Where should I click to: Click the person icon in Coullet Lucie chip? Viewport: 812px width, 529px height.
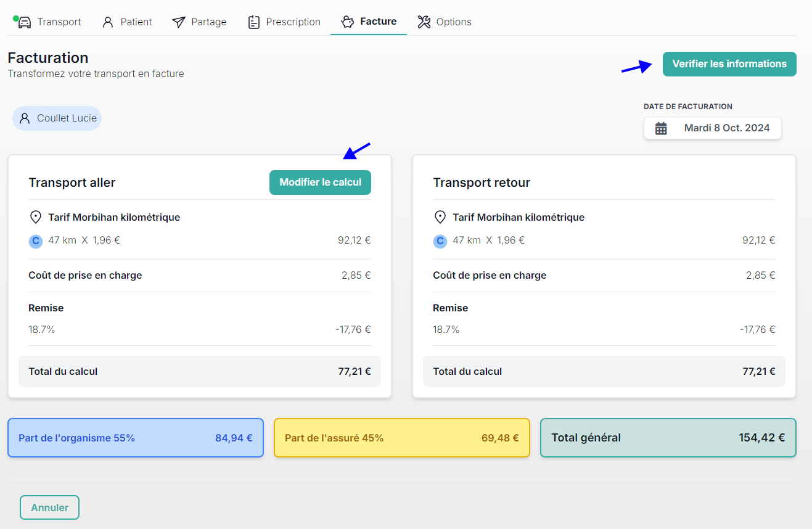click(25, 118)
